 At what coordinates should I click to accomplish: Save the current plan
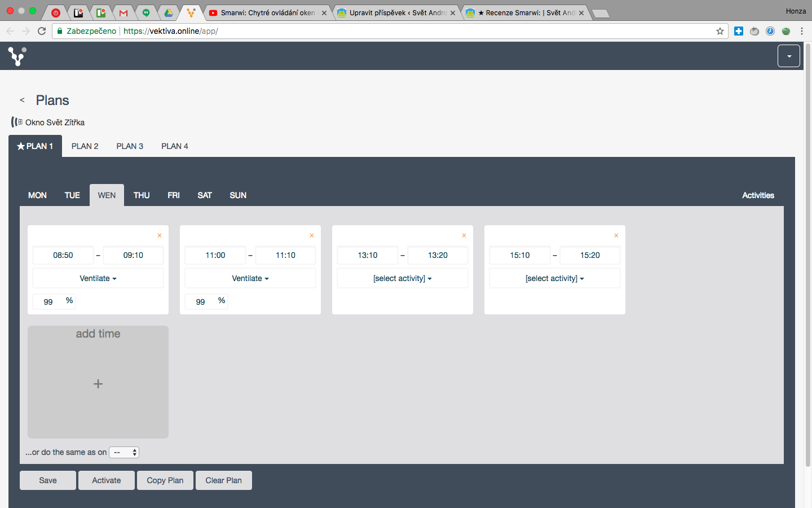pos(48,480)
